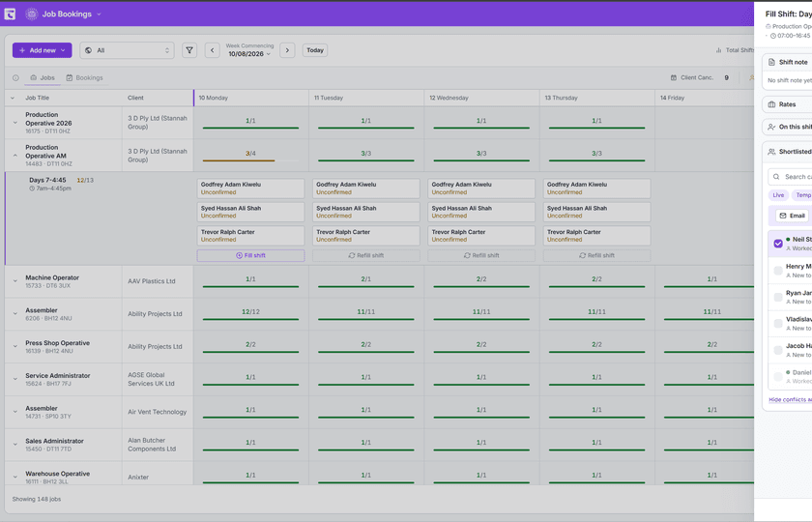812x522 pixels.
Task: Check the Daniel candidate checkbox
Action: (x=778, y=376)
